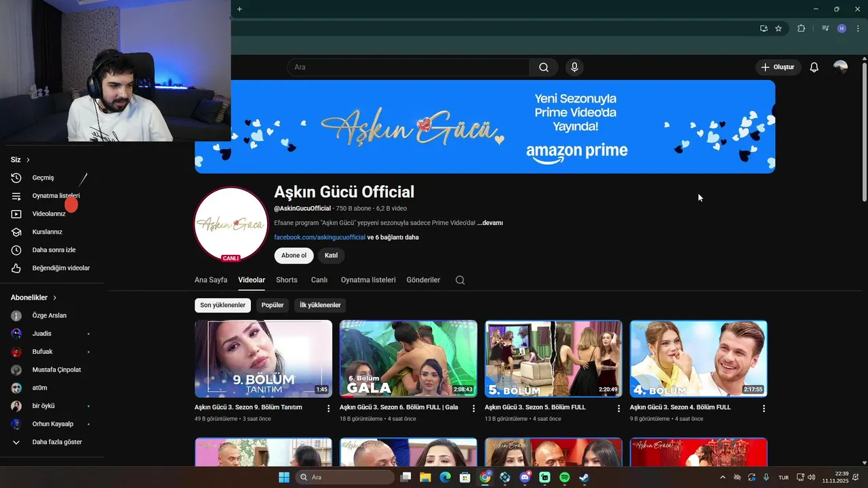Show hidden tray icons chevron
The image size is (868, 488).
click(722, 477)
